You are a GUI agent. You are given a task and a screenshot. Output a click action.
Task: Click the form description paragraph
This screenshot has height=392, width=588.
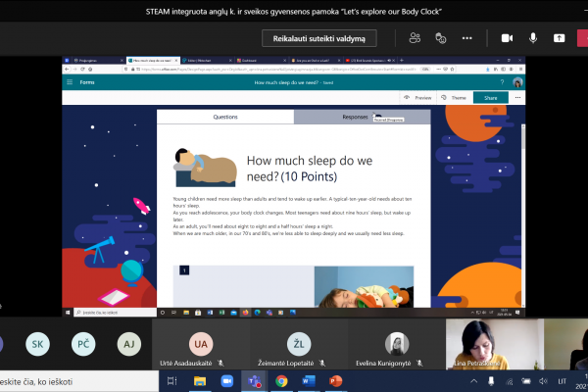[x=292, y=216]
